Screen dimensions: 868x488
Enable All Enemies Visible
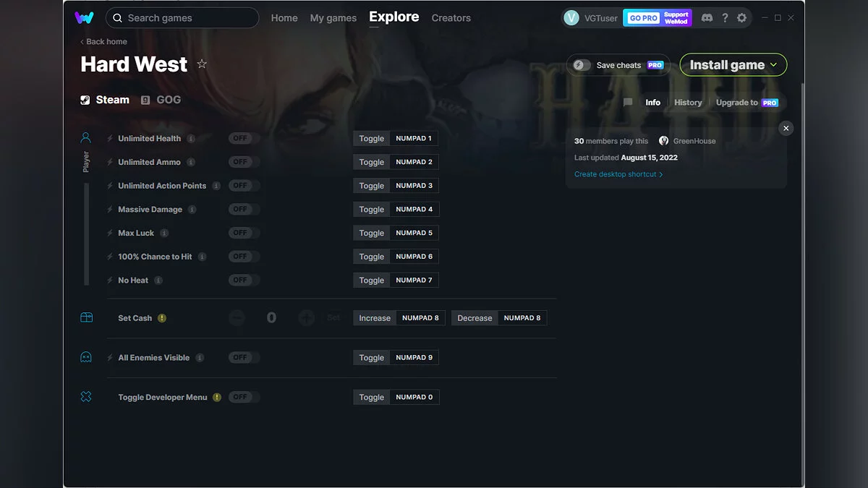(x=244, y=357)
